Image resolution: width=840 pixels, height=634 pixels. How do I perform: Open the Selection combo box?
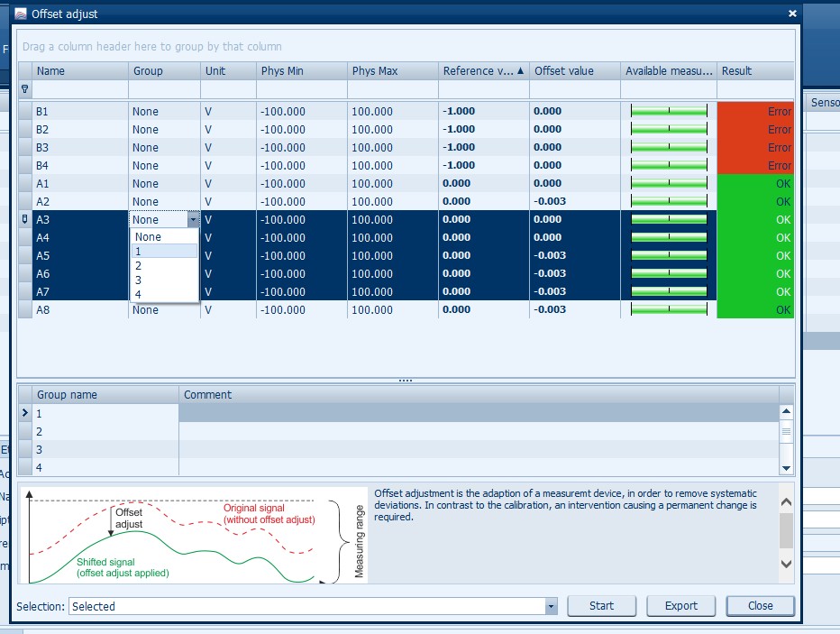tap(551, 607)
